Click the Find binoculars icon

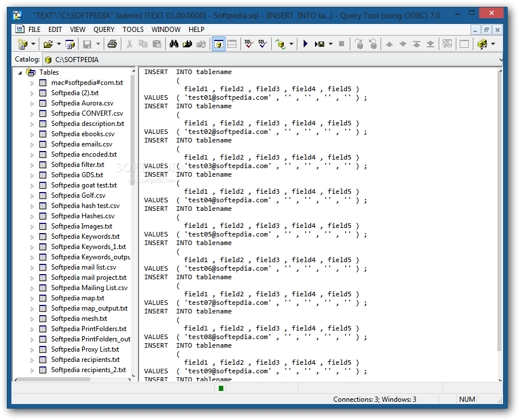pyautogui.click(x=174, y=44)
